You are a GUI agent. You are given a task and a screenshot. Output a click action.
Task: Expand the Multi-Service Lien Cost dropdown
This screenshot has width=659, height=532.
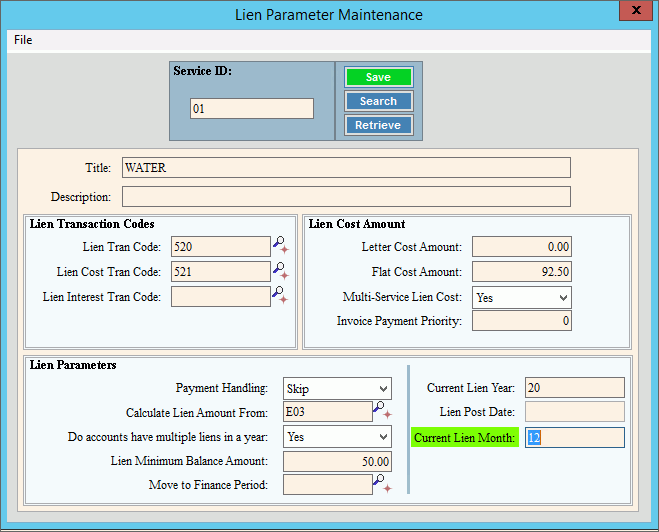coord(563,298)
